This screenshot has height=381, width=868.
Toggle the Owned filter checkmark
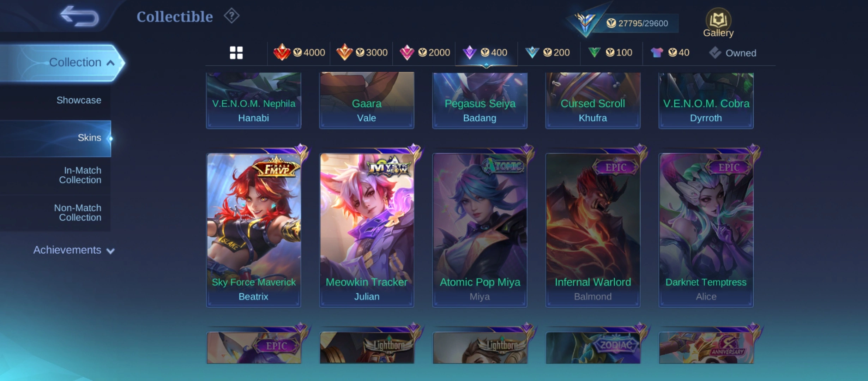(x=715, y=53)
